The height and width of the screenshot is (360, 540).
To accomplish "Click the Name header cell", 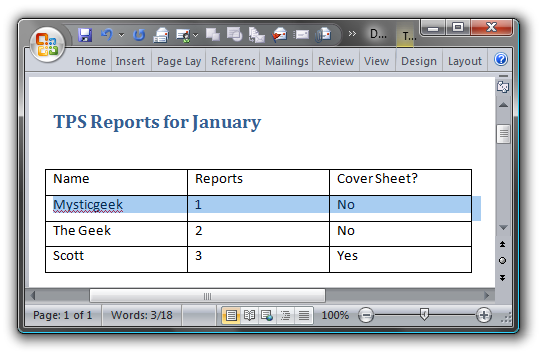I will (116, 182).
